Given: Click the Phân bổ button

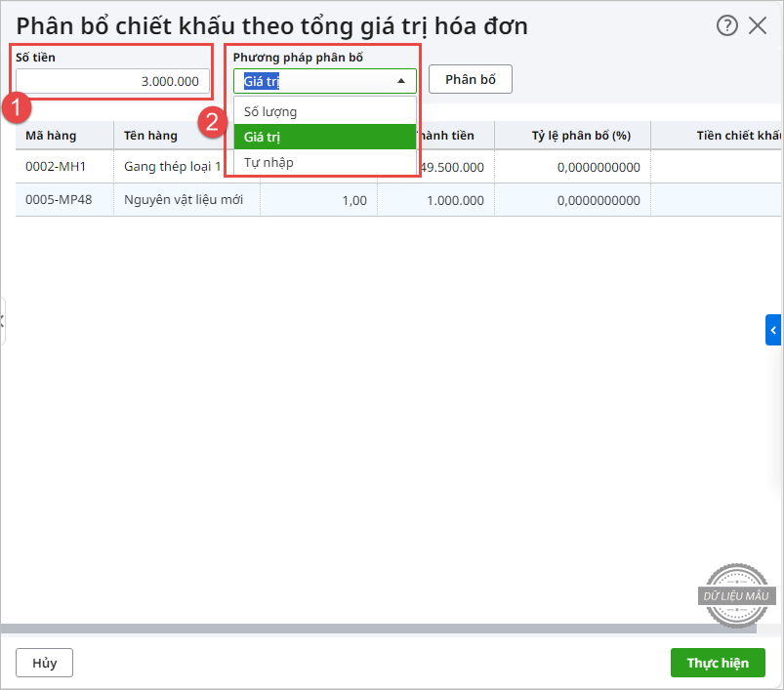Looking at the screenshot, I should tap(471, 79).
